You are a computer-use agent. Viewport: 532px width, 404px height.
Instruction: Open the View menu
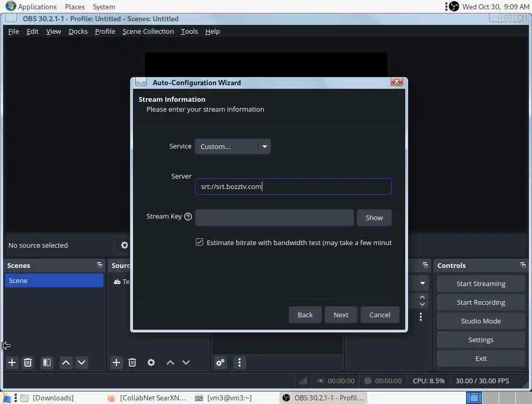54,32
